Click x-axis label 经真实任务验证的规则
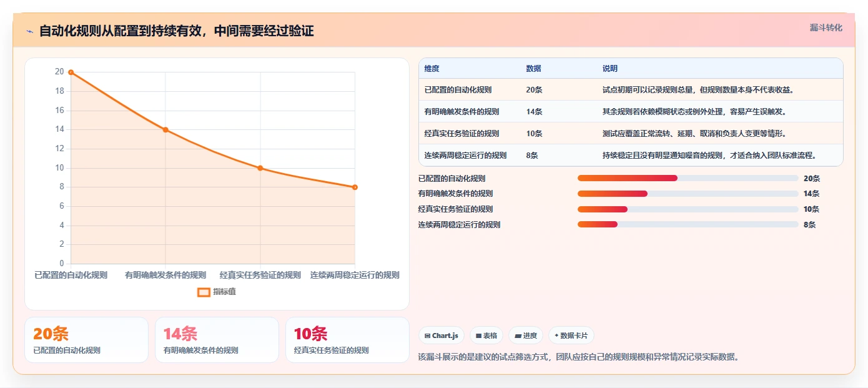The image size is (868, 388). pos(260,275)
